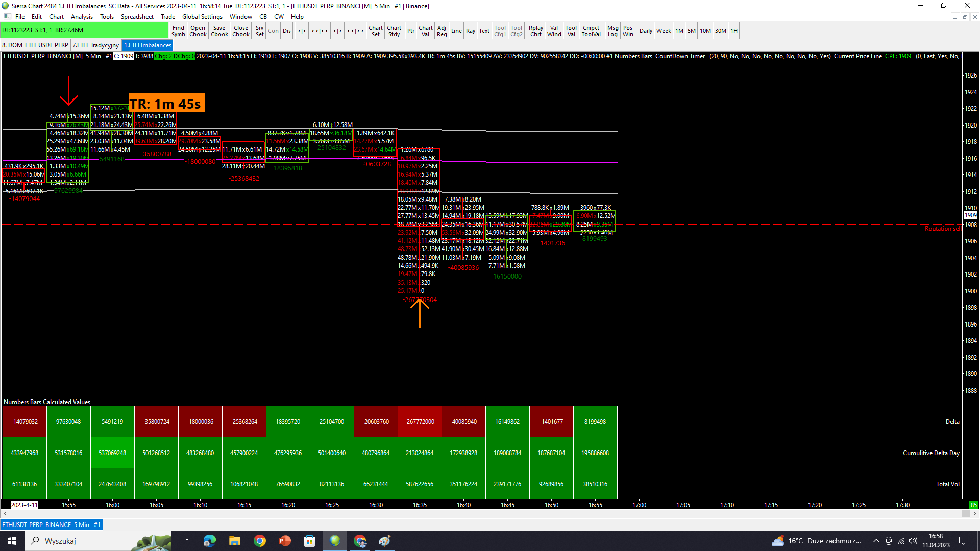Toggle Chart Values tool

(425, 31)
